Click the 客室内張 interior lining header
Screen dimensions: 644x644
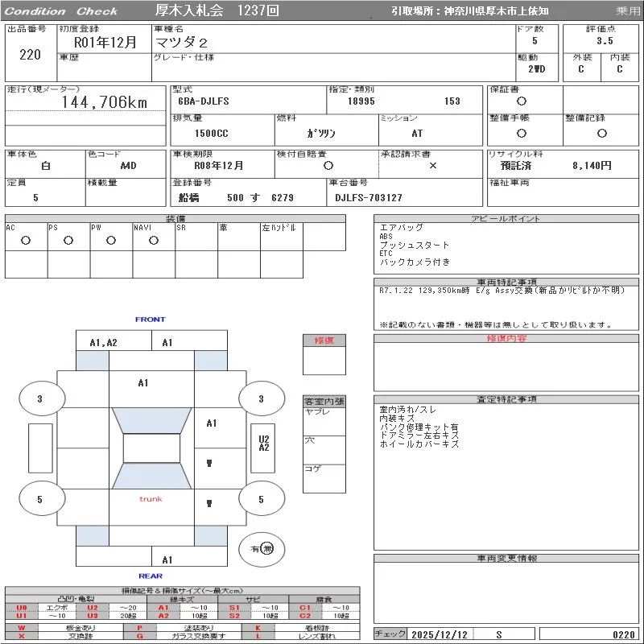[324, 401]
